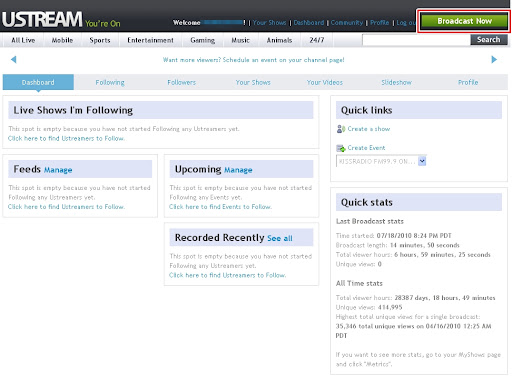Click the Create a show people icon

pos(341,129)
